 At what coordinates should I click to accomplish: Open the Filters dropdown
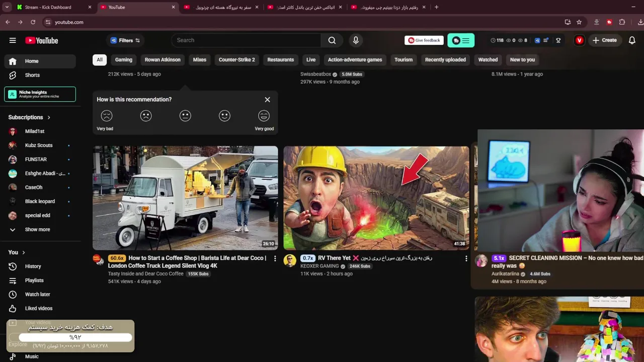click(125, 40)
